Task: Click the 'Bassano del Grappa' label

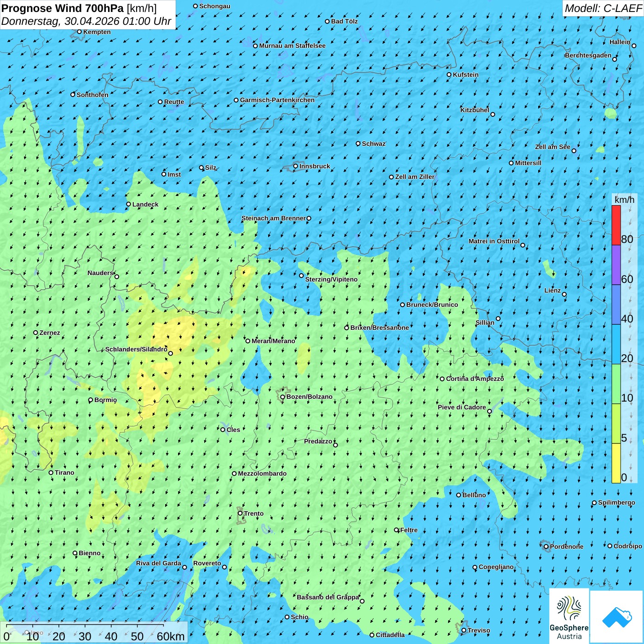Action: point(328,597)
